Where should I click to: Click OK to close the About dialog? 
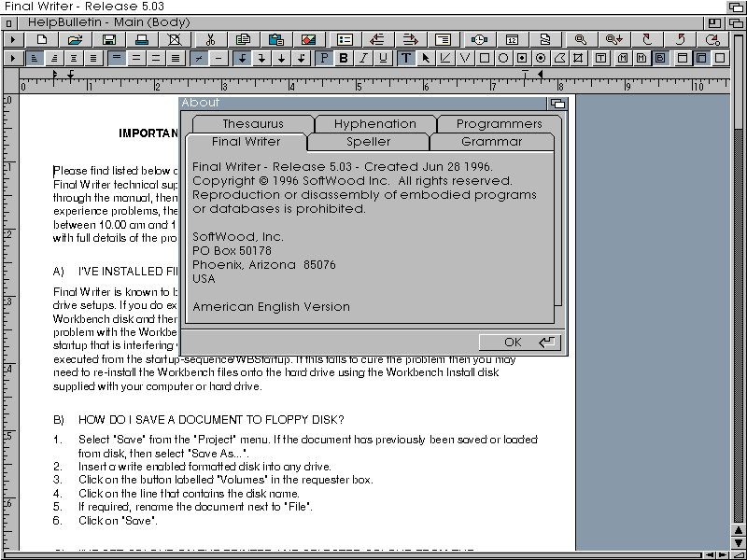click(520, 342)
